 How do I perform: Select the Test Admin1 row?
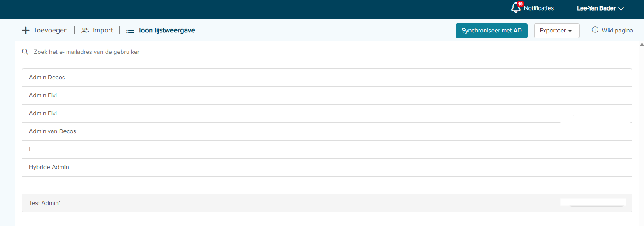(x=45, y=203)
